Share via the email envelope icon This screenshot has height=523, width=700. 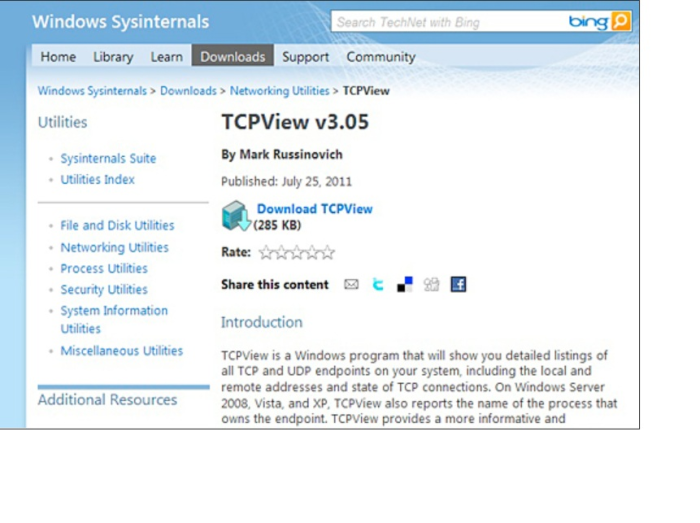(x=351, y=284)
